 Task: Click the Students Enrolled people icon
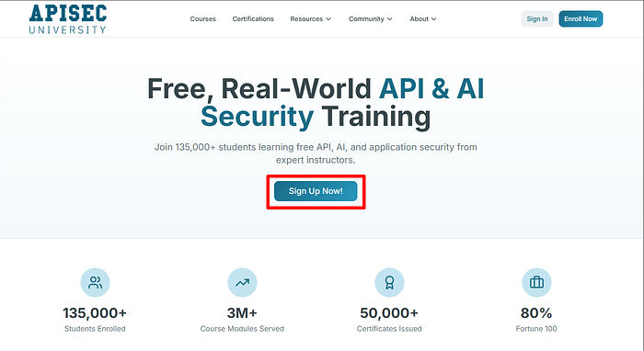[x=95, y=282]
